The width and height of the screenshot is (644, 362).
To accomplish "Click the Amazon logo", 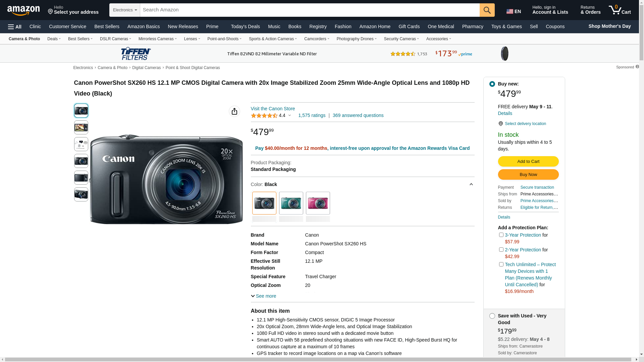I will [x=23, y=10].
